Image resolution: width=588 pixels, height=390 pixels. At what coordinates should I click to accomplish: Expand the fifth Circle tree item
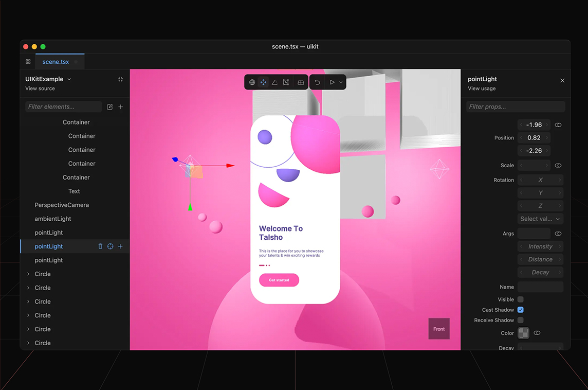click(28, 329)
